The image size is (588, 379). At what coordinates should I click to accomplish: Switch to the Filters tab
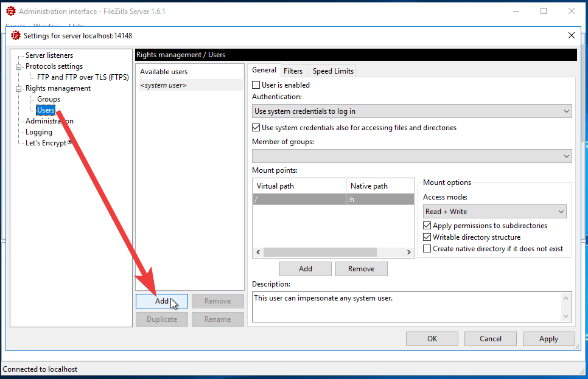[293, 71]
